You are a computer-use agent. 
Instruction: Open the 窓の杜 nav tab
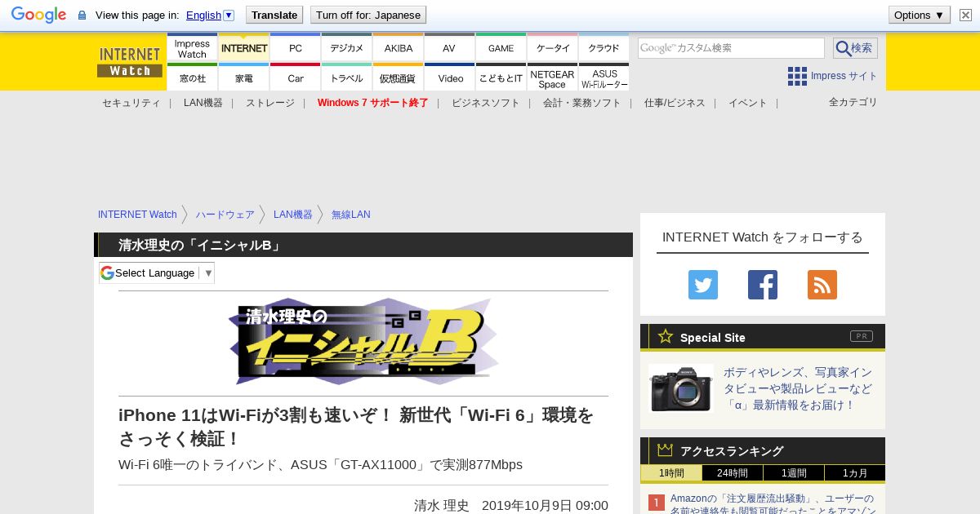[x=192, y=78]
